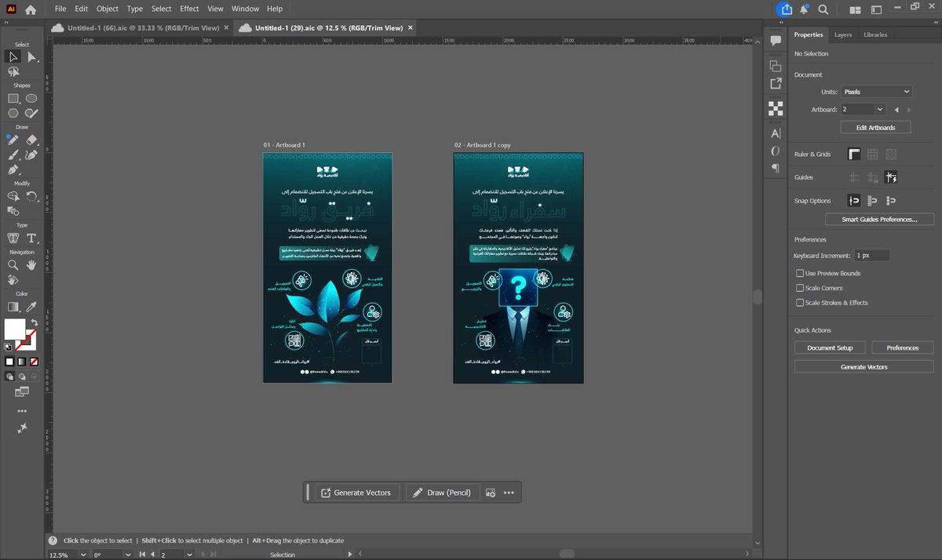942x560 pixels.
Task: Enable Scale Corners checkbox
Action: [800, 288]
